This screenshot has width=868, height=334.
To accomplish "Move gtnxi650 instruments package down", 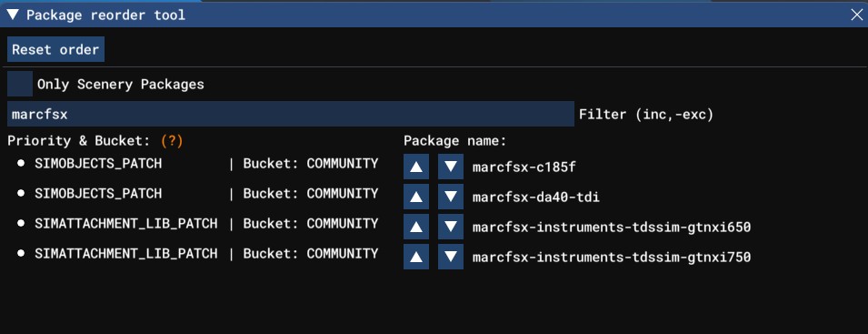I will click(451, 227).
